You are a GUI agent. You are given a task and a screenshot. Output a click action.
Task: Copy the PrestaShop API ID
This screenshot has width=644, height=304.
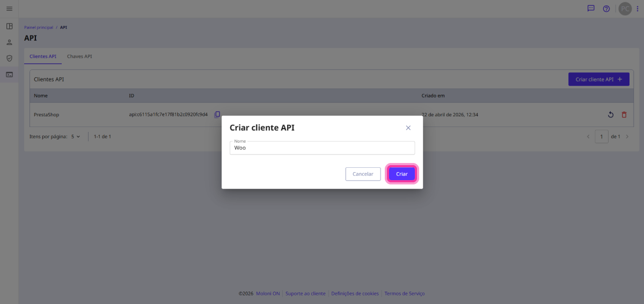pos(217,114)
